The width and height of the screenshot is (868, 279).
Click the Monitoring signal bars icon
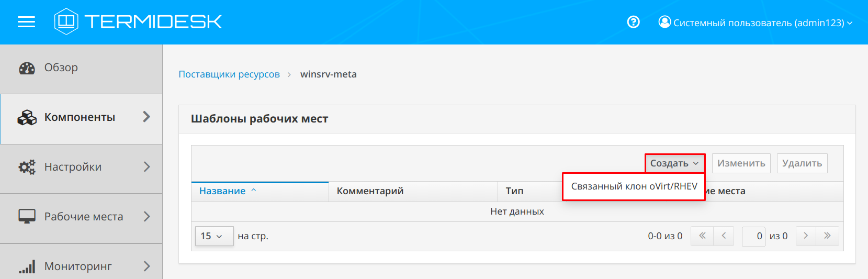[x=27, y=266]
